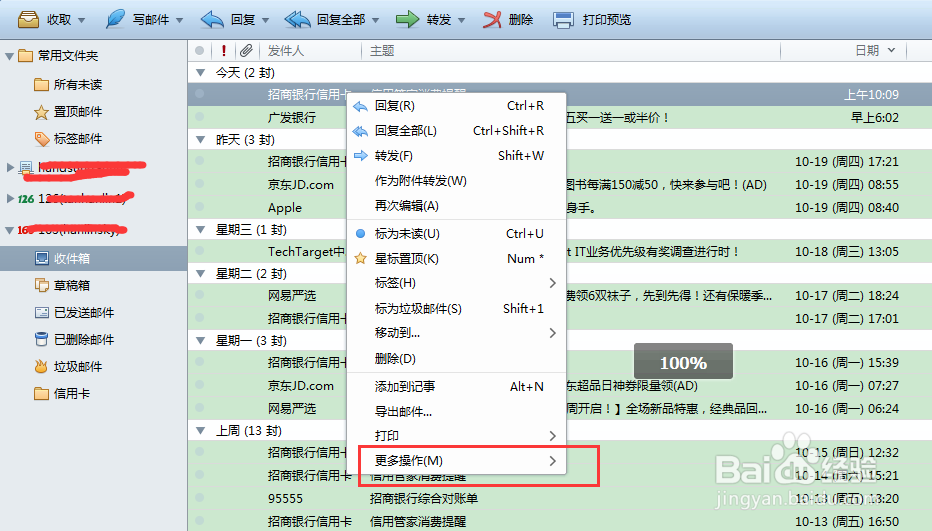Collapse the 星期二 (2 封) group

[201, 274]
